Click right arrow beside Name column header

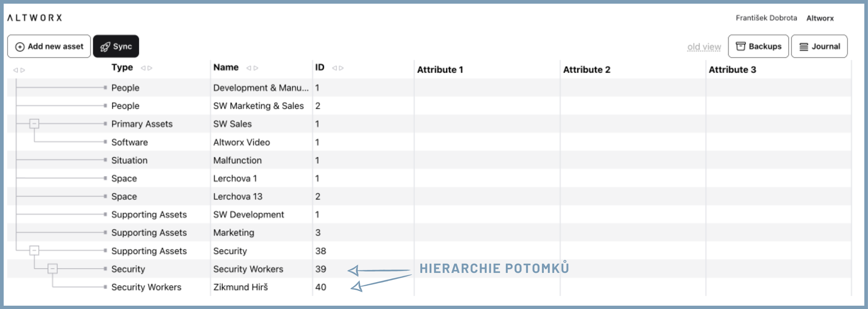(256, 68)
